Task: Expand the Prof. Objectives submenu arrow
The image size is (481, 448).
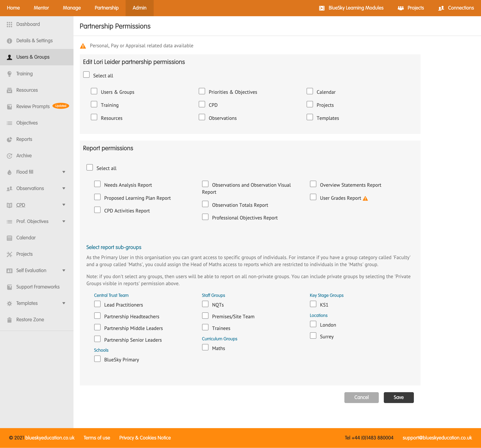Action: [64, 222]
